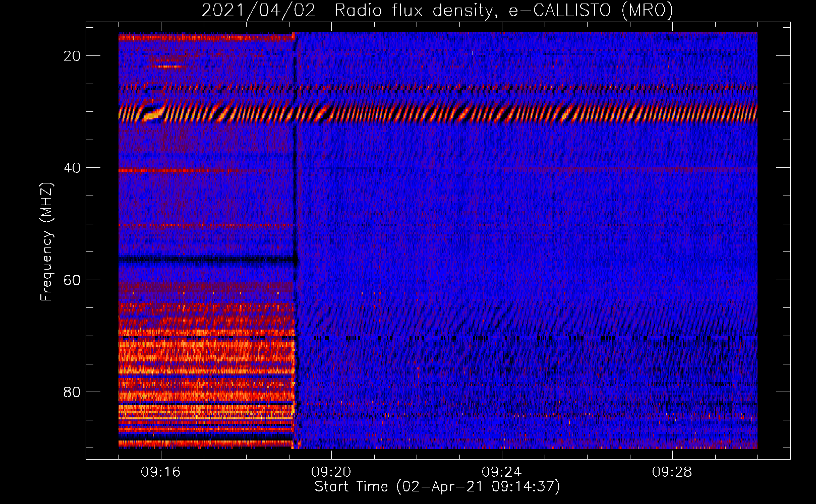The height and width of the screenshot is (504, 816).
Task: Click the frequency tick label 80
Action: 72,392
